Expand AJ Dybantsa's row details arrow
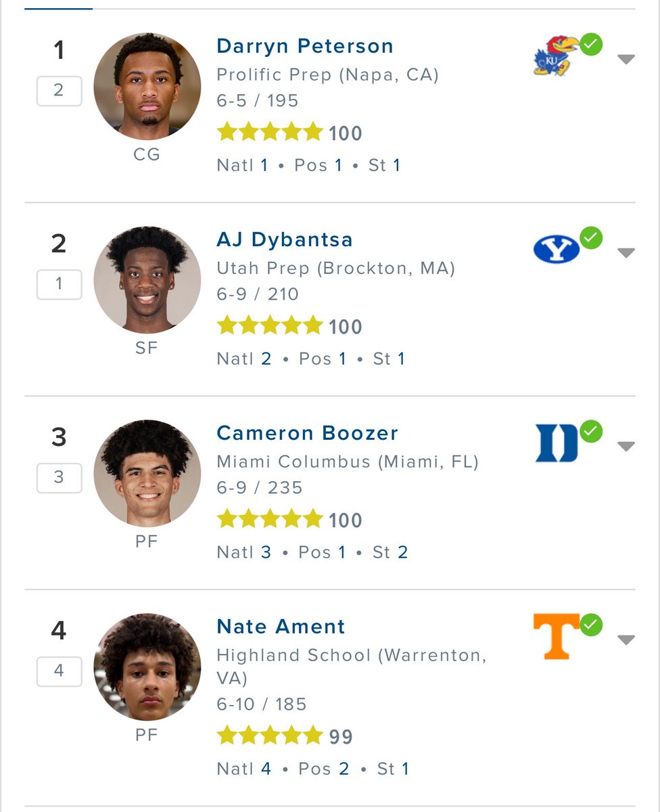 (x=626, y=253)
